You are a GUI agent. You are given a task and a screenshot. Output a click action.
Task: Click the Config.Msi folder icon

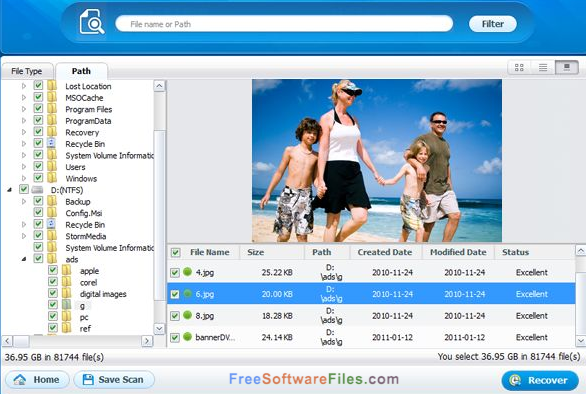pyautogui.click(x=52, y=213)
